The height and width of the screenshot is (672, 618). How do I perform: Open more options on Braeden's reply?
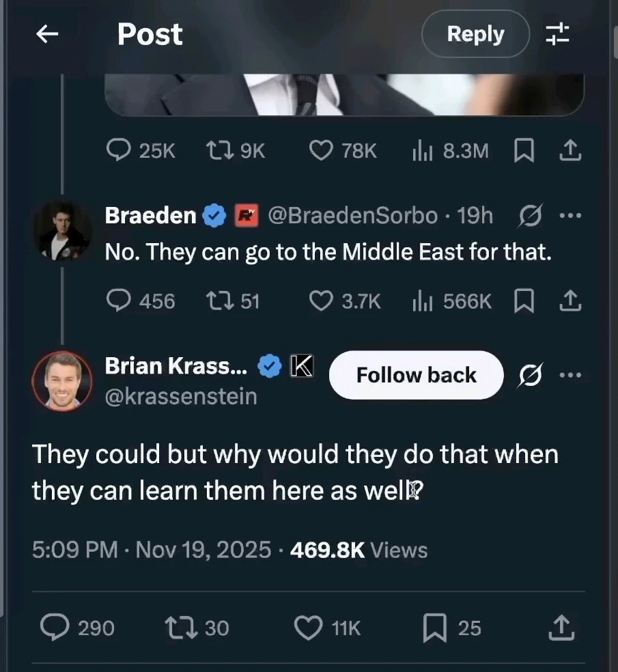[x=570, y=216]
